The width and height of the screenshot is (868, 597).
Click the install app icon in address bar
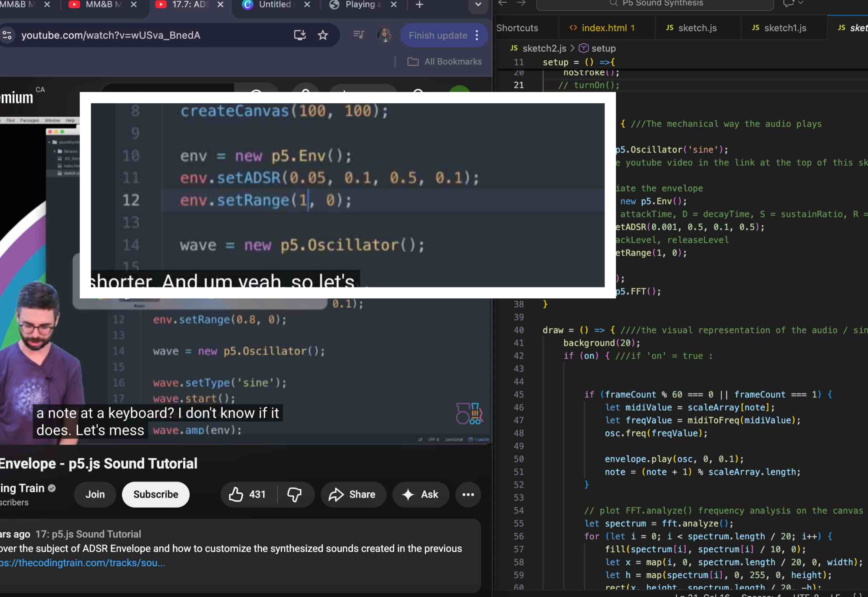[x=299, y=35]
